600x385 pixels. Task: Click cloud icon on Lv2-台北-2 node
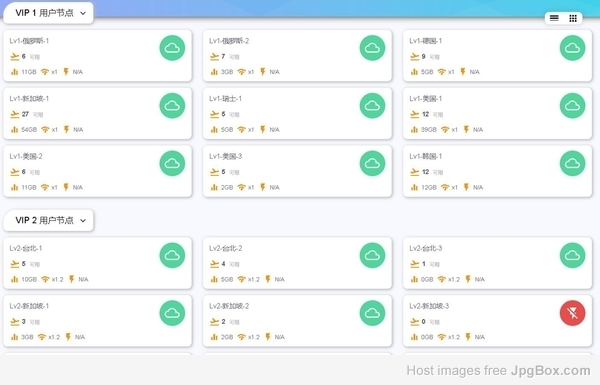point(372,255)
